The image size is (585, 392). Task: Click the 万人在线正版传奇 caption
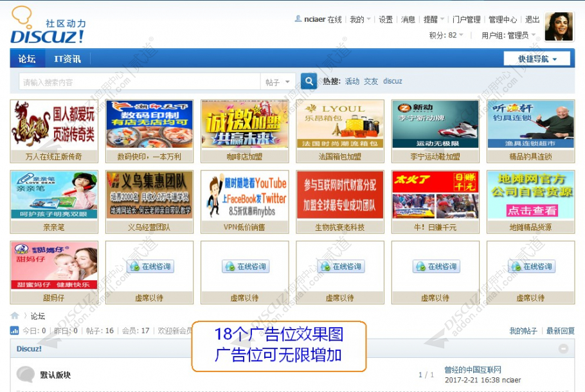tap(54, 157)
